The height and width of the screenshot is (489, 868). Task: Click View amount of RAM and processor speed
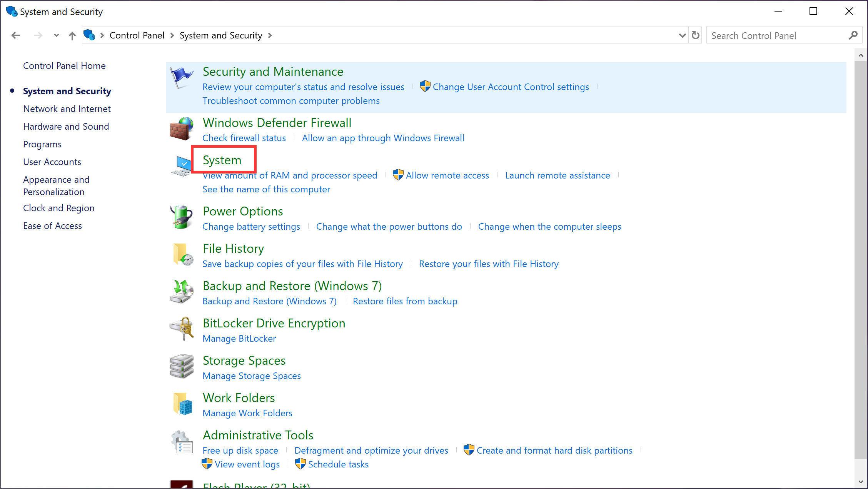[290, 175]
